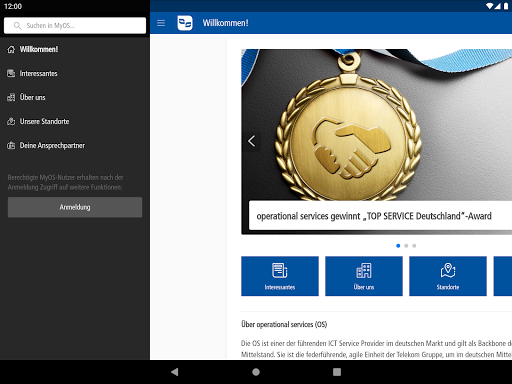Viewport: 512px width, 384px height.
Task: Click the map icon beside Unsere Standorte
Action: click(11, 121)
